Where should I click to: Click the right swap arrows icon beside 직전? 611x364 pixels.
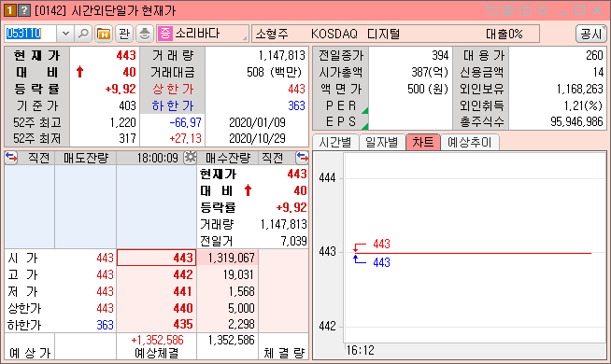coord(302,158)
